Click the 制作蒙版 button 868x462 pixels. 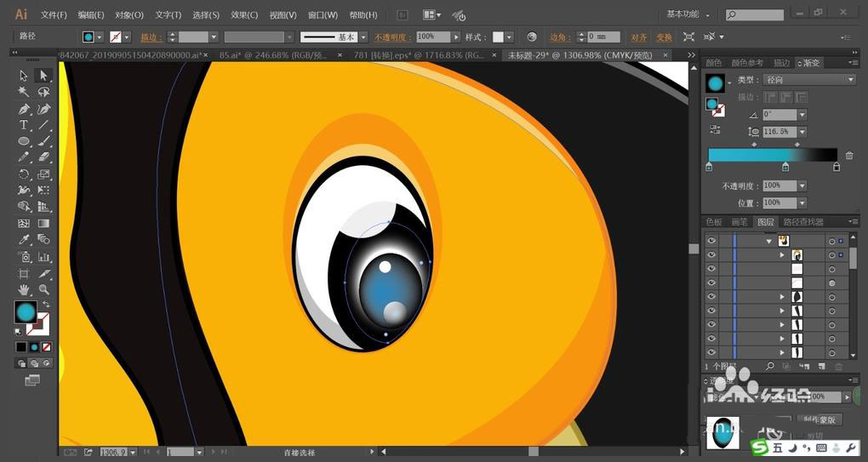coord(819,420)
